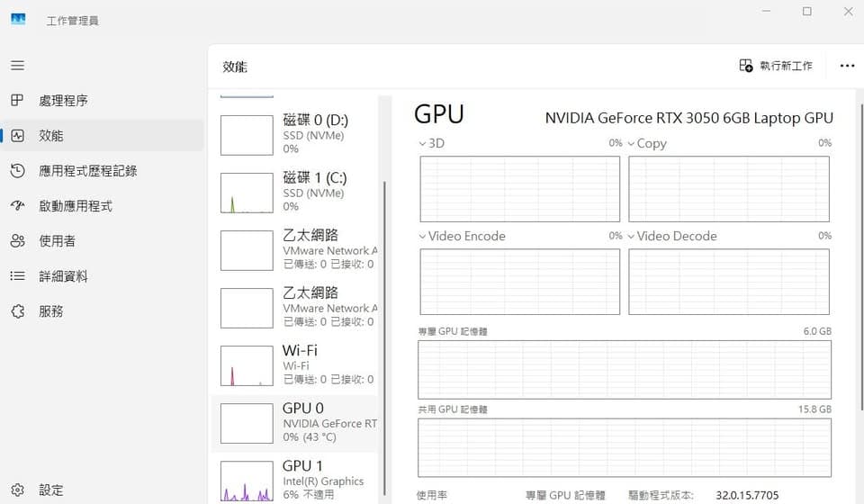
Task: Click driver version 32.0.15.7705 value
Action: 747,495
